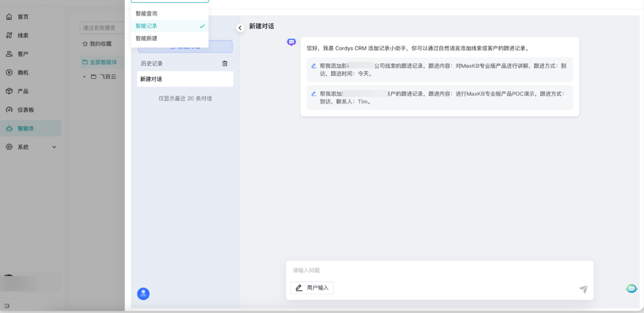Click the 系统 gear icon in sidebar

[x=9, y=147]
